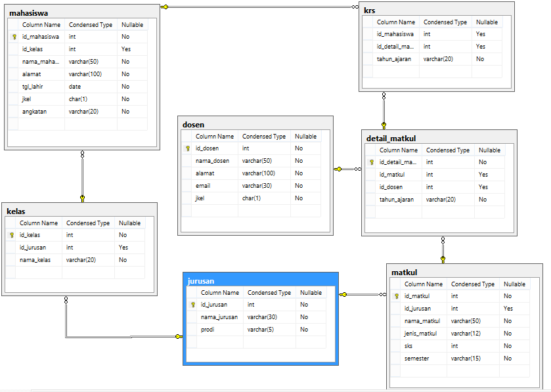Click the key icon in detail_matkul's first row
551x392 pixels.
coord(372,162)
